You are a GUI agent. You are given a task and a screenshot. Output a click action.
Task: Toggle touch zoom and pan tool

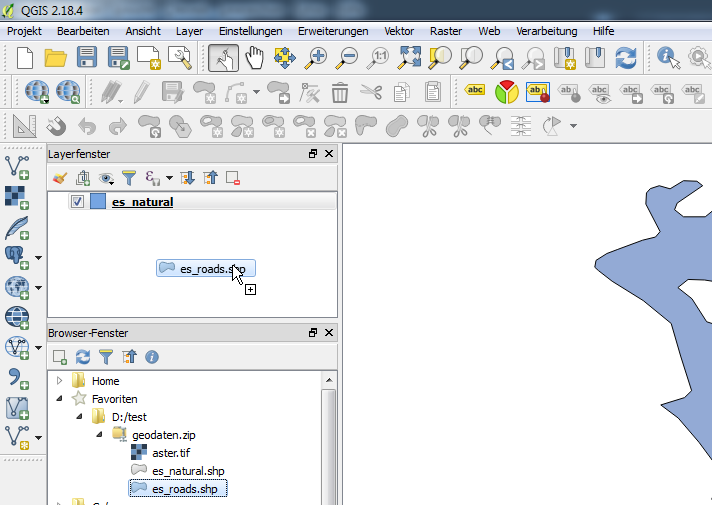223,58
